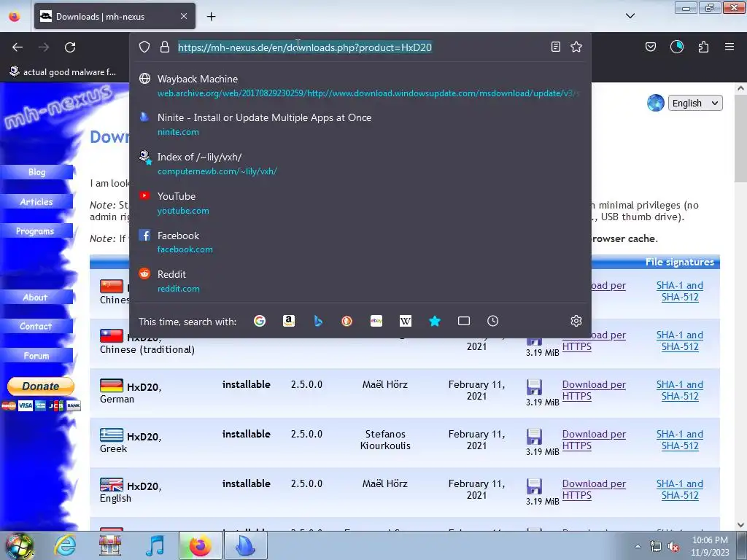Open the About sidebar button
This screenshot has height=560, width=747.
tap(36, 297)
